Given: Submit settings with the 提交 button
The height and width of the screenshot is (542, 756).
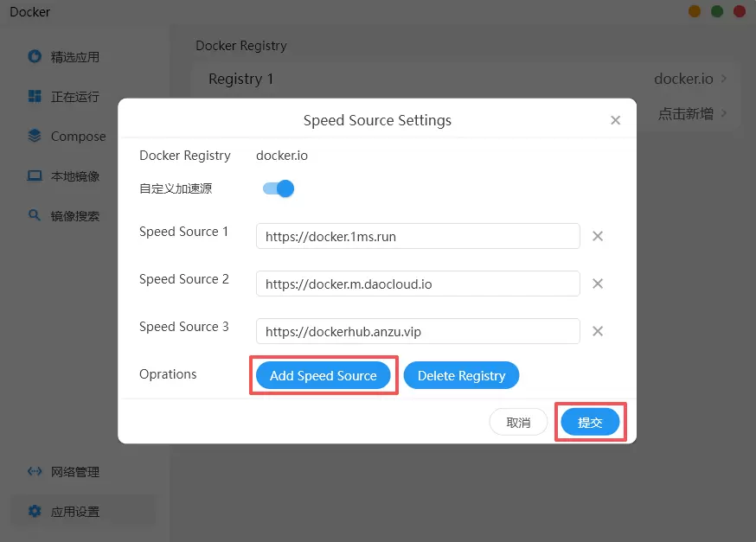Looking at the screenshot, I should pos(590,423).
